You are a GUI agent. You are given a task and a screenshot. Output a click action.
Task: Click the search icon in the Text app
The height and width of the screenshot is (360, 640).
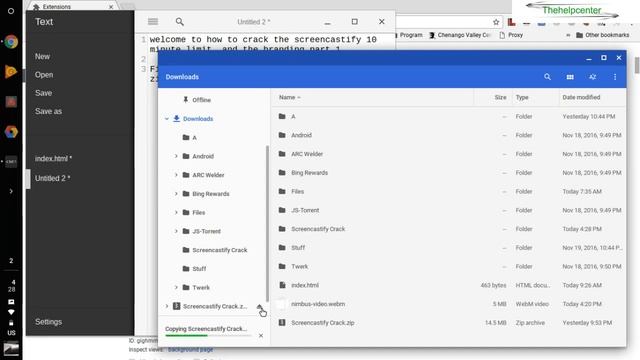[x=180, y=22]
